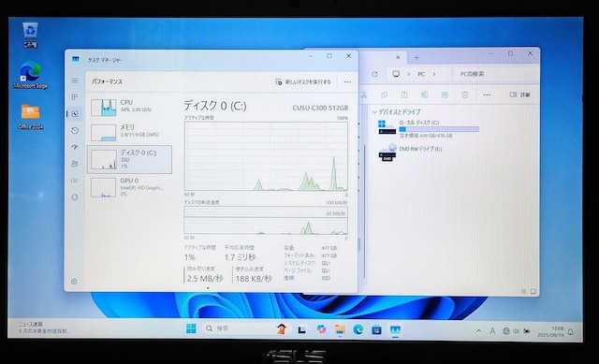The width and height of the screenshot is (599, 364).
Task: Open ニュース速報 widget on taskbar
Action: pos(43,328)
